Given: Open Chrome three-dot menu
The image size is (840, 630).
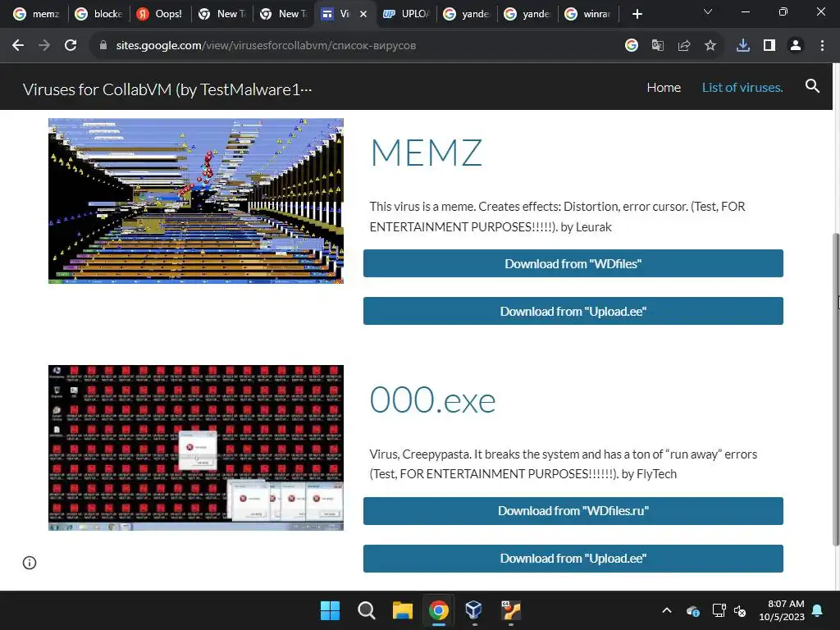Looking at the screenshot, I should coord(822,46).
